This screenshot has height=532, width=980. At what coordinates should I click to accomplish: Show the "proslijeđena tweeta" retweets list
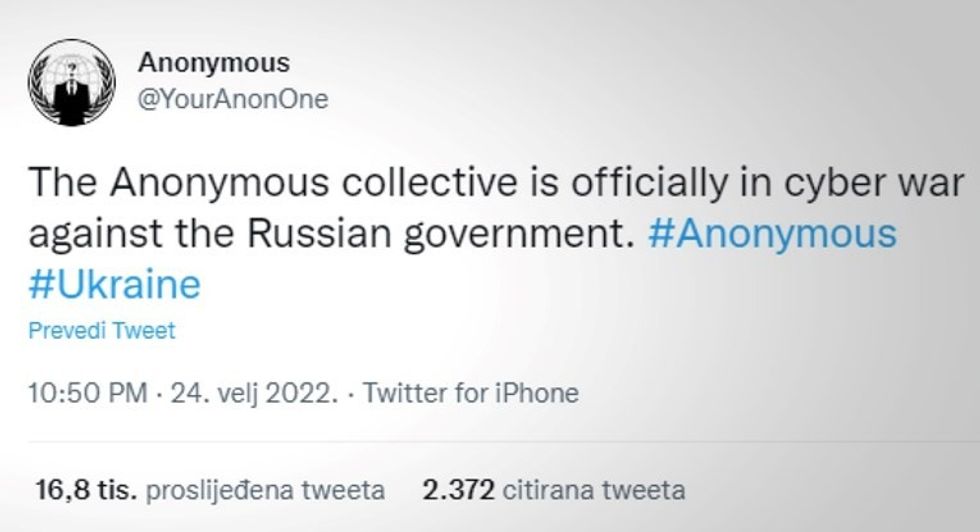tap(265, 490)
